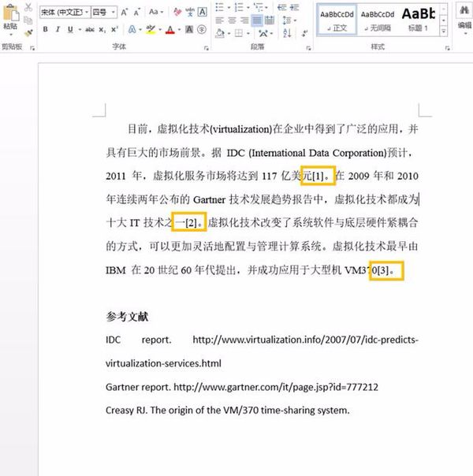Center the paragraph text
This screenshot has width=473, height=476.
[232, 20]
